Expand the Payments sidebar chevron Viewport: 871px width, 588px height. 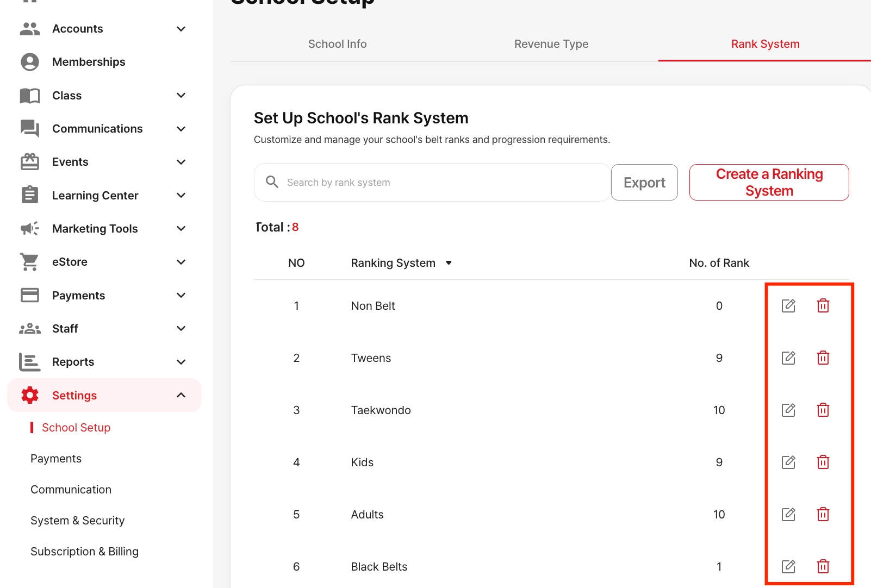[x=181, y=295]
